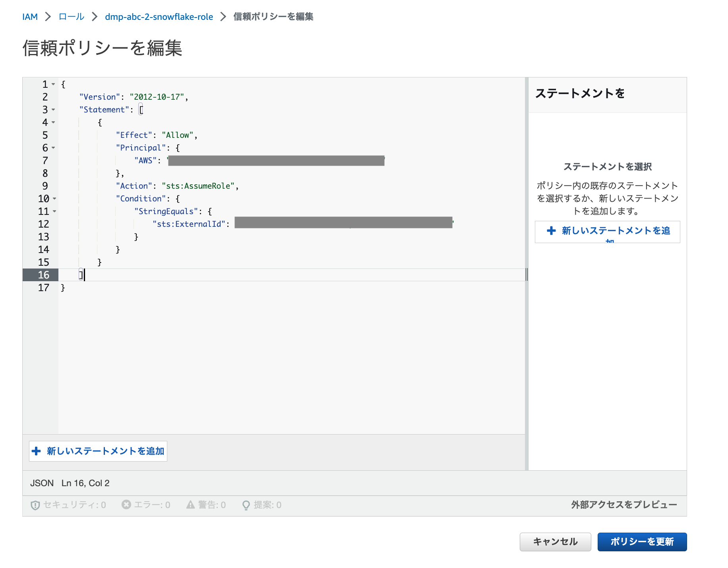
Task: Collapse the fold arrow on line 1
Action: coord(53,84)
